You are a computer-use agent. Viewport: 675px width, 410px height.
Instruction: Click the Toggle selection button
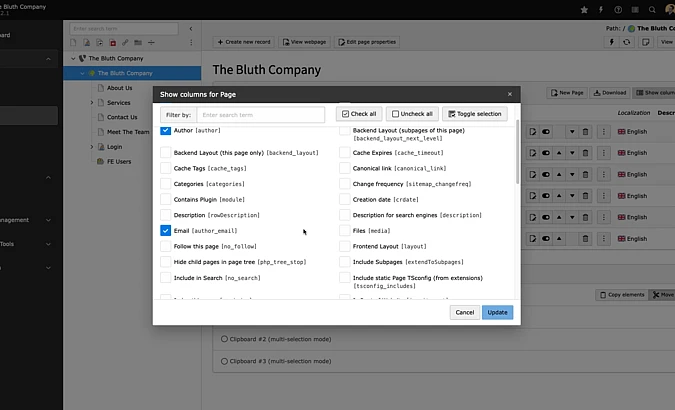tap(474, 114)
